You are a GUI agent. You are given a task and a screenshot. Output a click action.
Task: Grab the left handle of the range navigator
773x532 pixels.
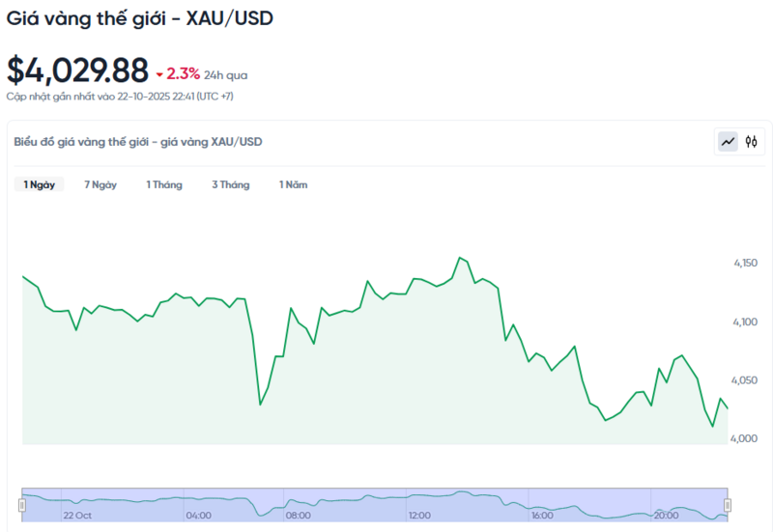pos(22,505)
